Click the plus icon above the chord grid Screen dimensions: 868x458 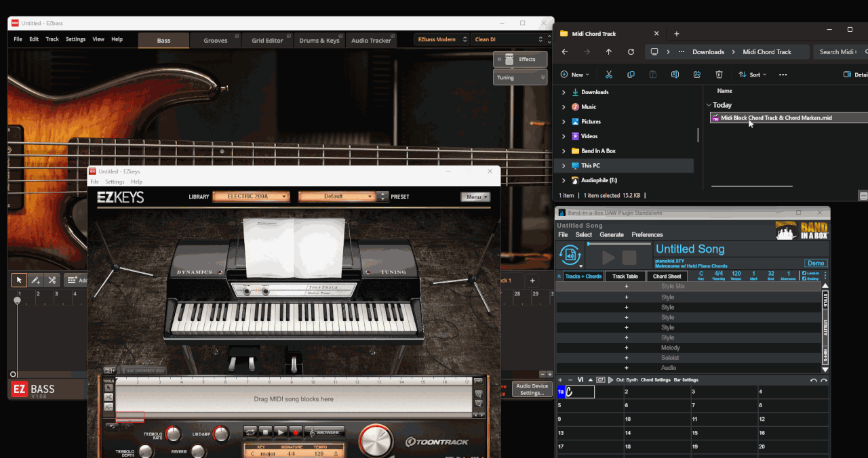tap(560, 380)
